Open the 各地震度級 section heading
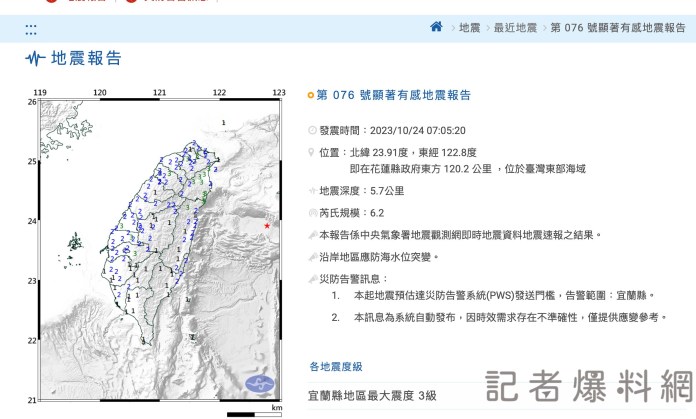Viewport: 696px width, 419px height. click(x=336, y=367)
